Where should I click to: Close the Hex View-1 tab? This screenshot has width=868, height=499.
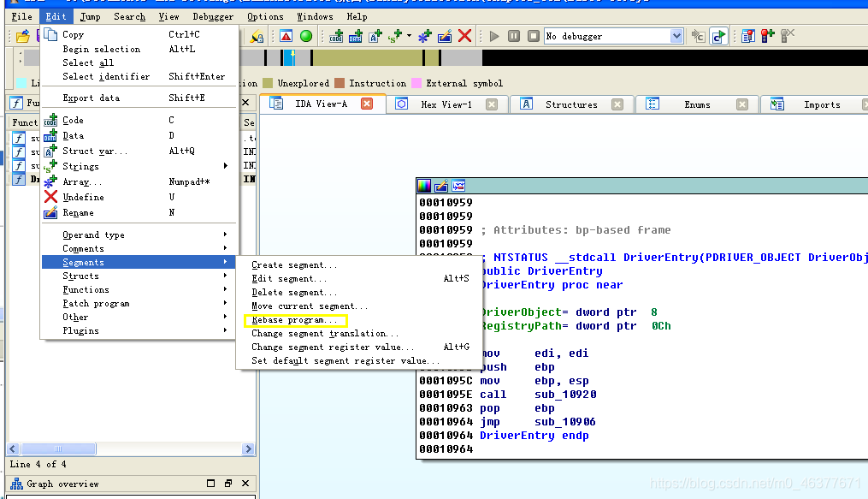point(492,104)
